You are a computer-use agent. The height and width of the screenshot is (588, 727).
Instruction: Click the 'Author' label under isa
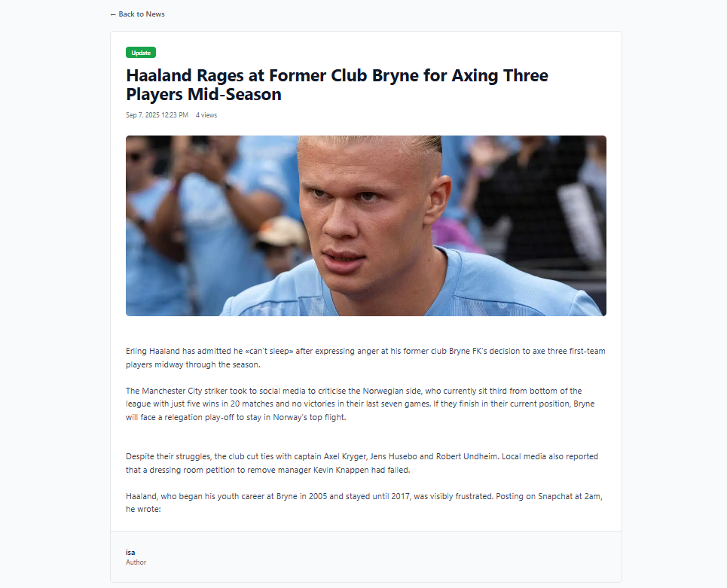[x=136, y=562]
